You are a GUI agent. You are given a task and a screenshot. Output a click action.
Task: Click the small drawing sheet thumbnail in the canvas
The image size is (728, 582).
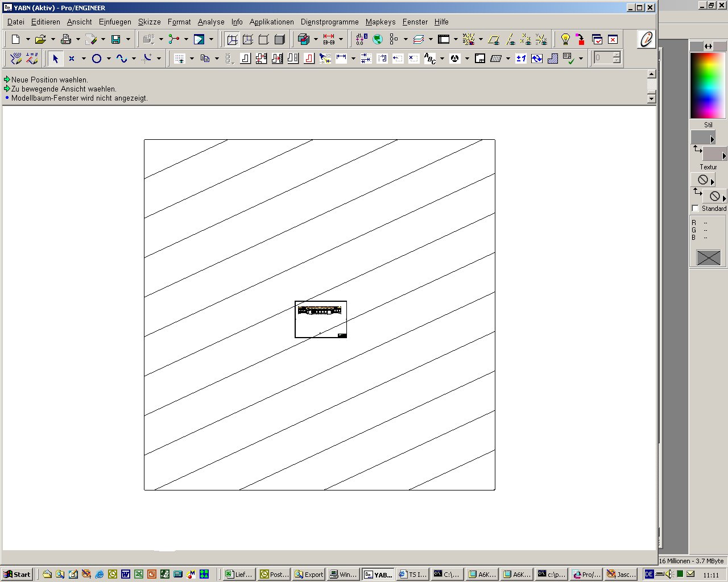(321, 319)
